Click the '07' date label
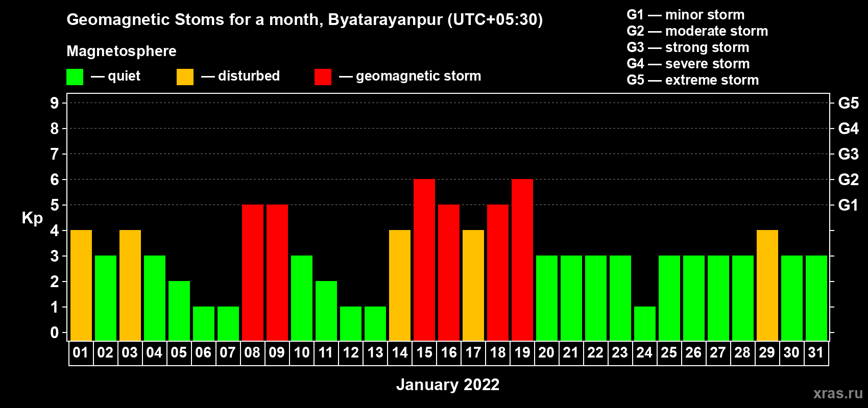This screenshot has height=408, width=868. click(x=228, y=352)
